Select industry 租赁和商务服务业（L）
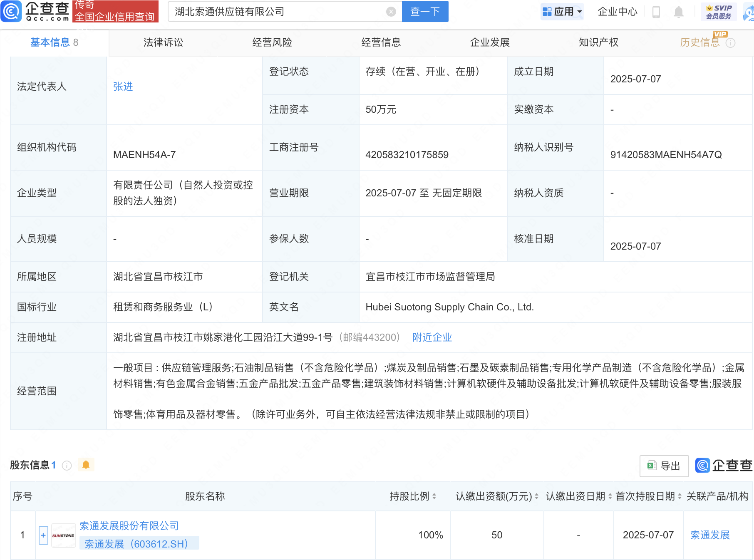The height and width of the screenshot is (560, 754). point(163,307)
